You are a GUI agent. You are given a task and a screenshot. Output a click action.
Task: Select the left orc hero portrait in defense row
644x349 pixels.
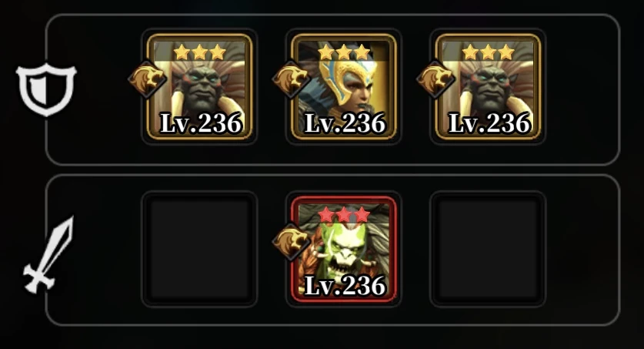click(199, 87)
